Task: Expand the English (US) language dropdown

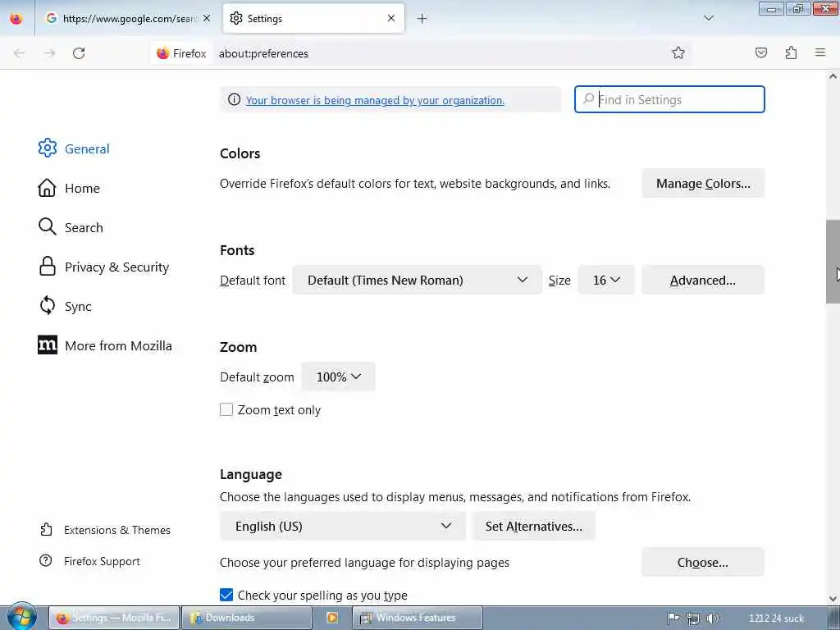Action: [342, 526]
